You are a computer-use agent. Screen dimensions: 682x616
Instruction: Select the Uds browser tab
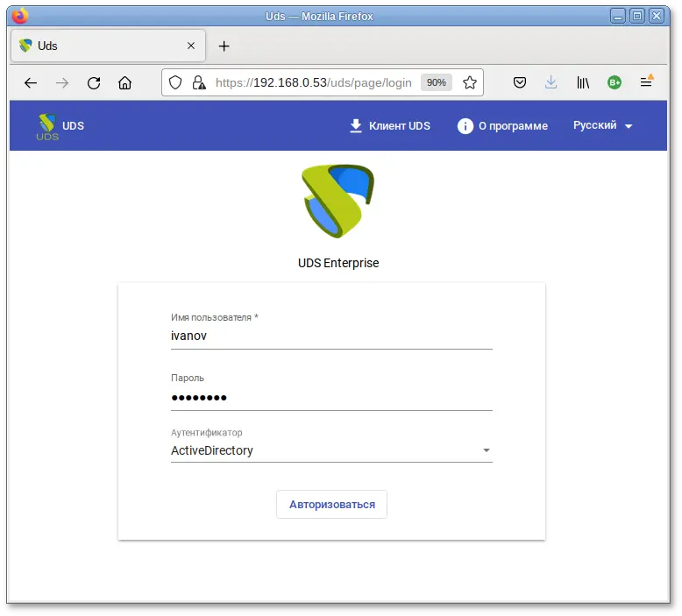click(108, 46)
